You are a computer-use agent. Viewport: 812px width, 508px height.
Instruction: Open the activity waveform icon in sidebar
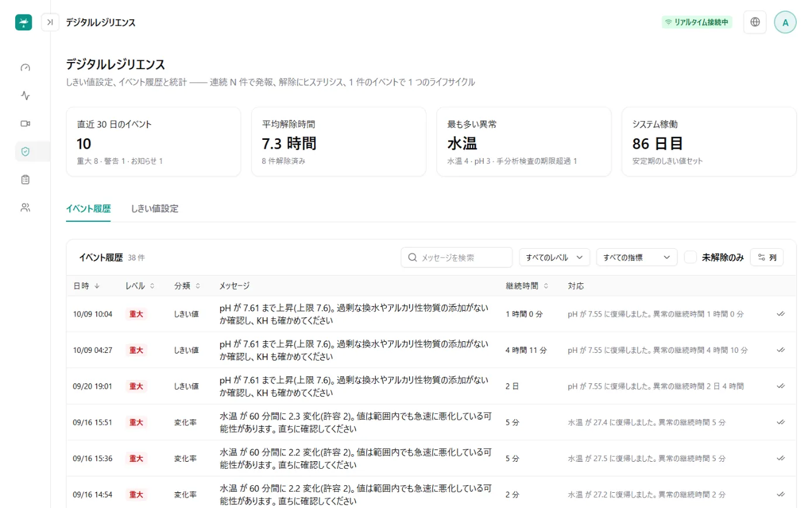click(x=25, y=95)
